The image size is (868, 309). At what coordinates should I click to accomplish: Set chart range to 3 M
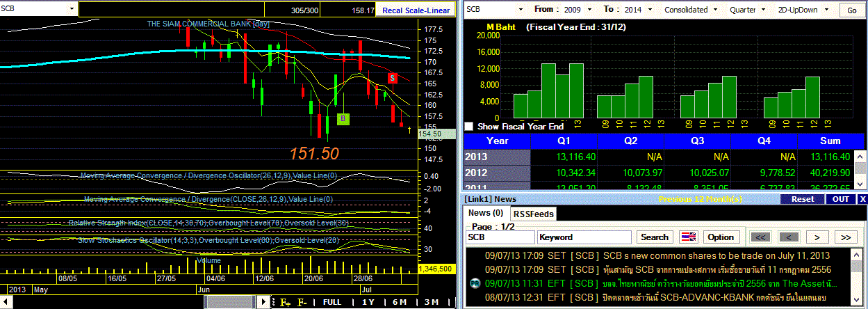(x=431, y=303)
